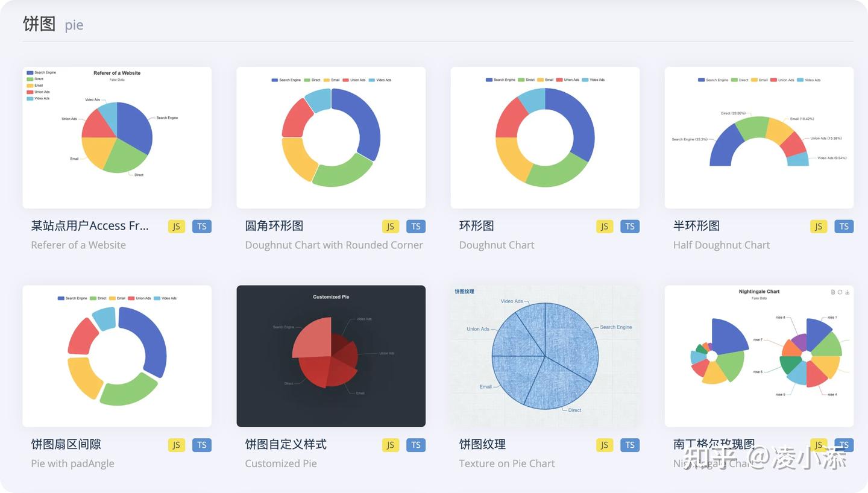Open the title 饼图自定义样式
Image resolution: width=868 pixels, height=493 pixels.
pyautogui.click(x=286, y=444)
